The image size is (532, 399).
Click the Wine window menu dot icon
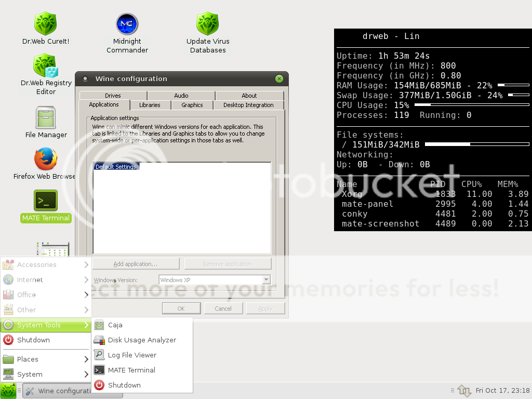tap(86, 79)
